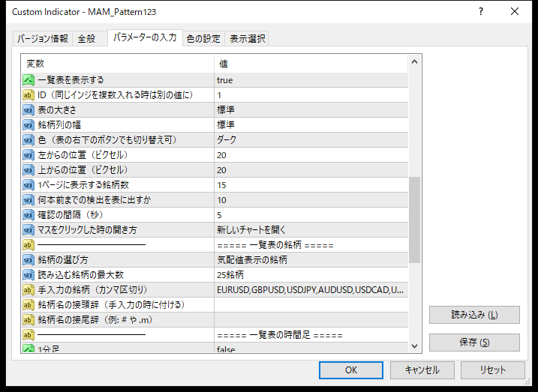Click the scrollbar down arrow
The height and width of the screenshot is (392, 538).
pyautogui.click(x=414, y=346)
